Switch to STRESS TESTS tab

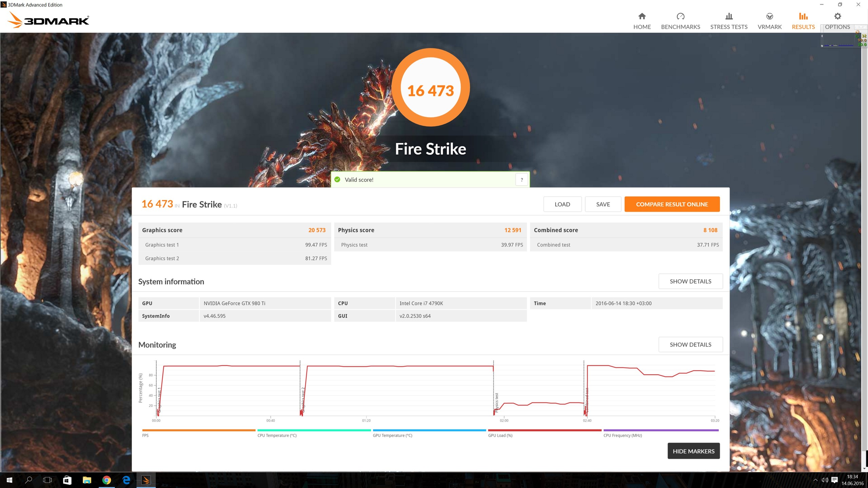pyautogui.click(x=729, y=21)
